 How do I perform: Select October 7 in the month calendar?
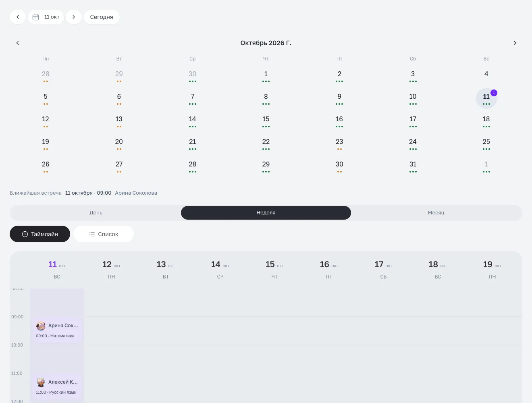tap(193, 98)
